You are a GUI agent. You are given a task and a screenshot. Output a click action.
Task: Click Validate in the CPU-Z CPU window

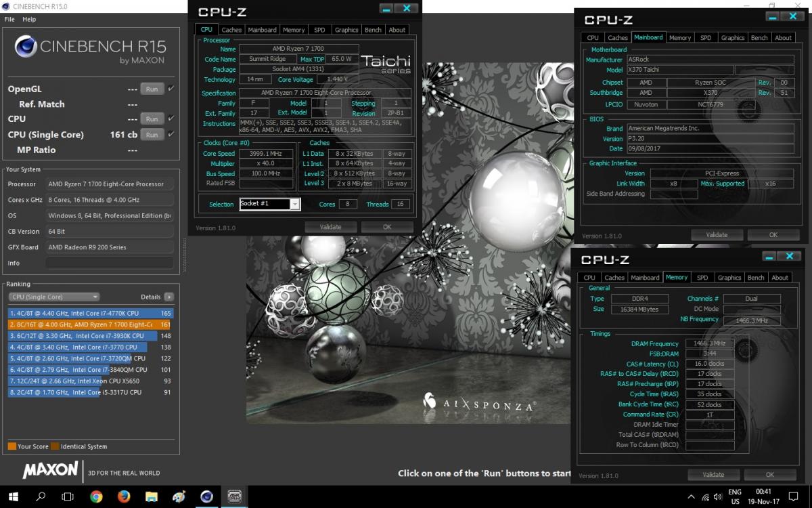click(x=330, y=227)
